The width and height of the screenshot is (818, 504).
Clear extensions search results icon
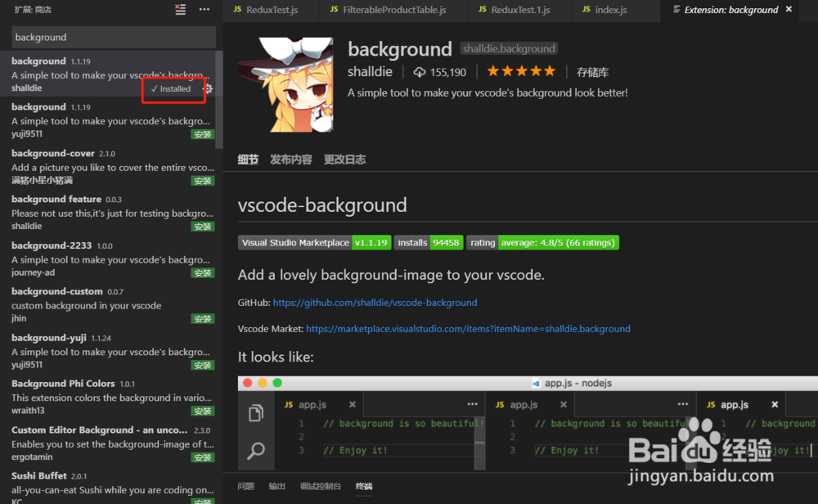point(181,9)
